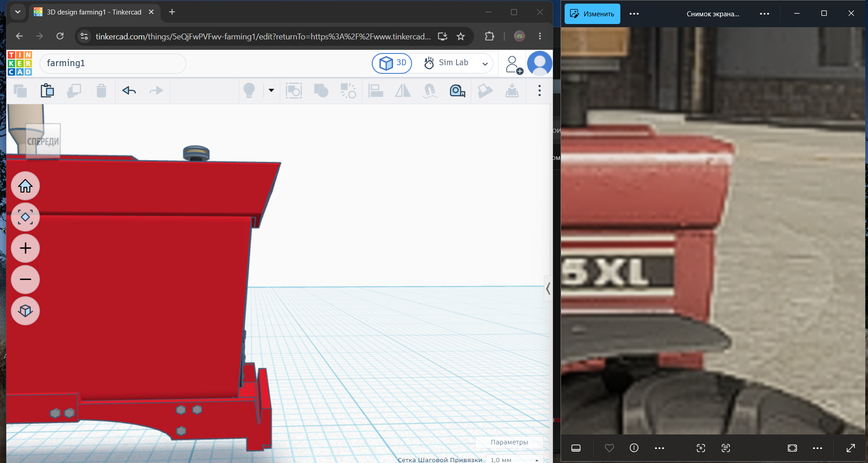Click the Group shapes icon
This screenshot has height=463, width=868.
pyautogui.click(x=294, y=91)
